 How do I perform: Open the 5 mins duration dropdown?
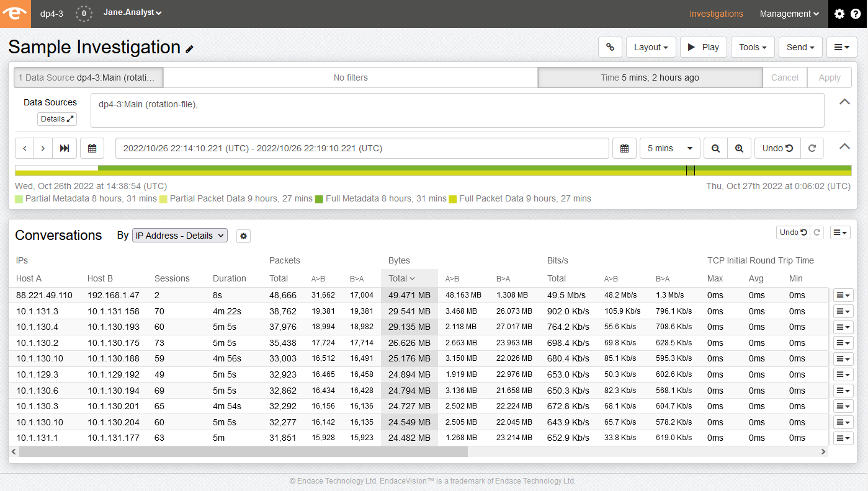(x=670, y=148)
